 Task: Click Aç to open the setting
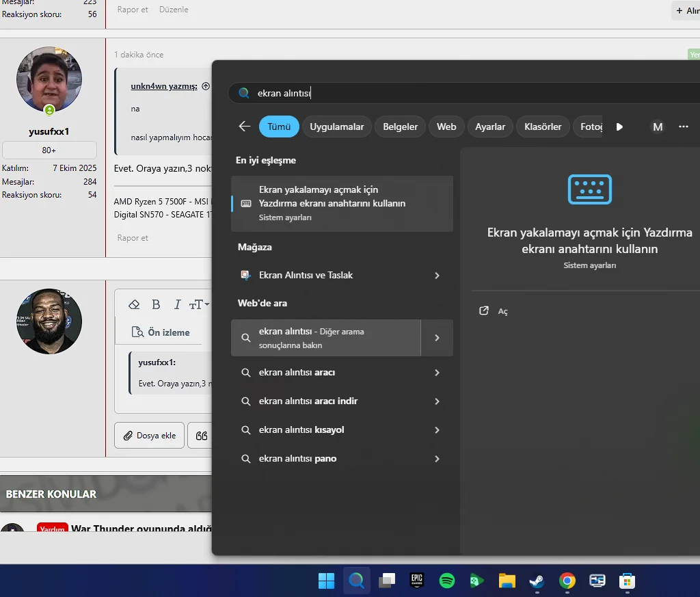502,311
